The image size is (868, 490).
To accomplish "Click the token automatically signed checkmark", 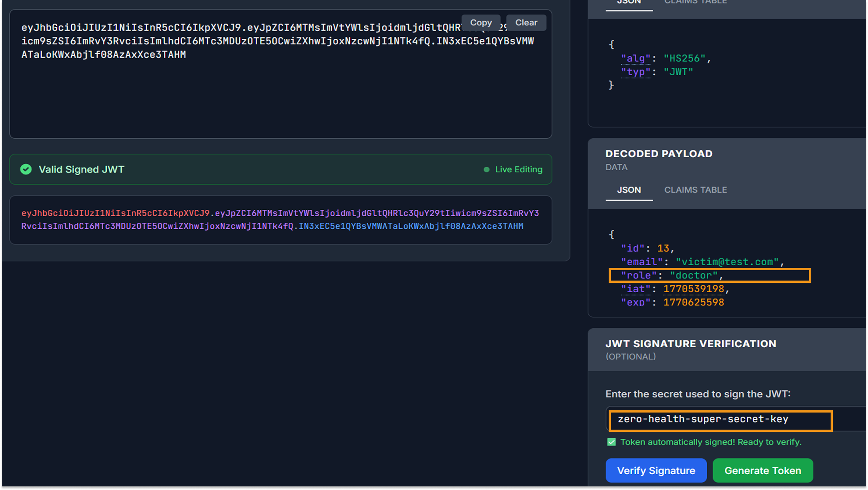I will (x=611, y=442).
